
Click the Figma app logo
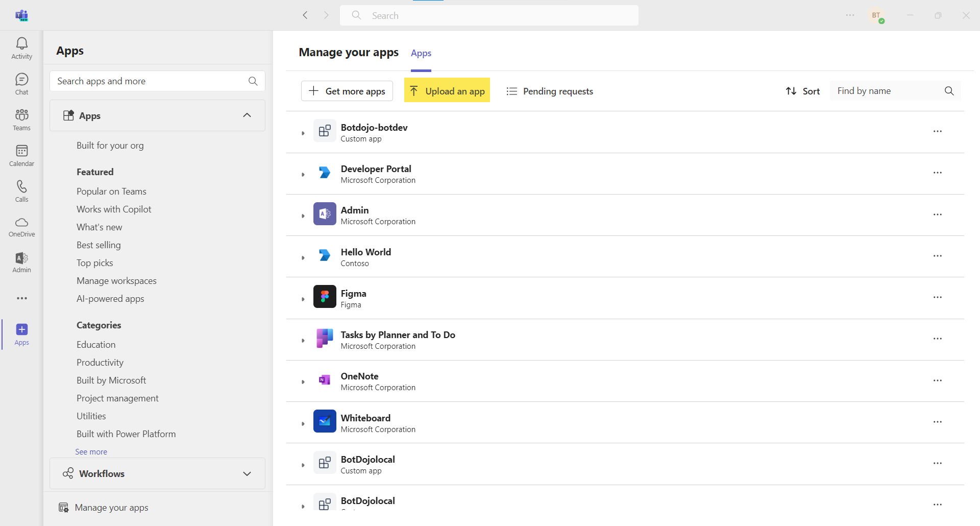(x=325, y=297)
